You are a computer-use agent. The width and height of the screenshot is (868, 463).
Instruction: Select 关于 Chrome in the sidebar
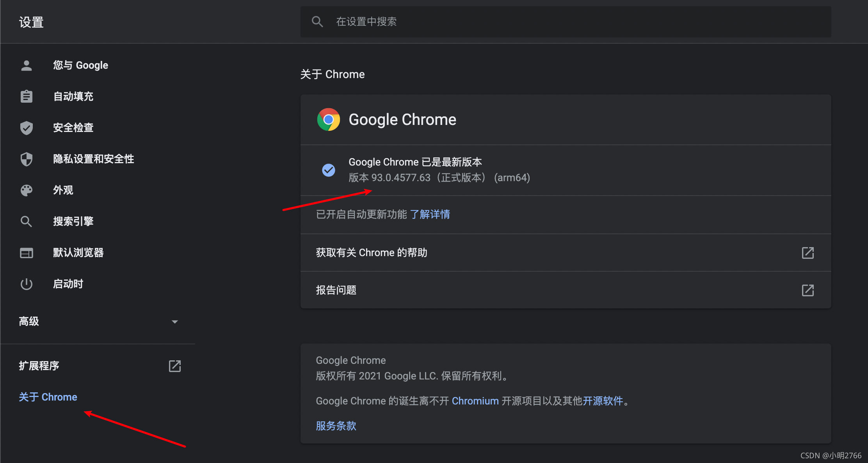click(x=48, y=397)
